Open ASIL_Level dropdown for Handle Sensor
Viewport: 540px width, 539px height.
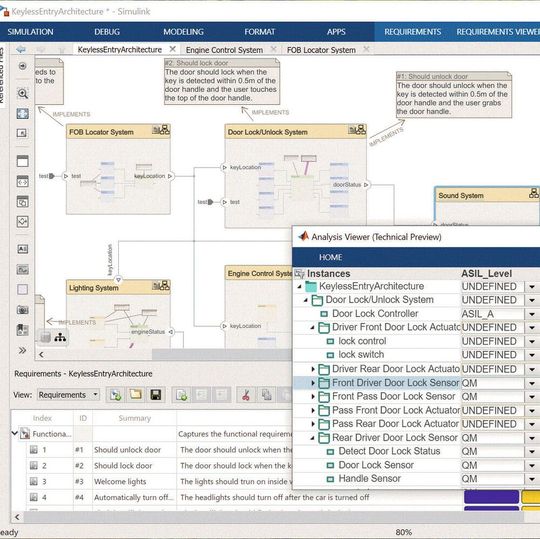[x=532, y=479]
